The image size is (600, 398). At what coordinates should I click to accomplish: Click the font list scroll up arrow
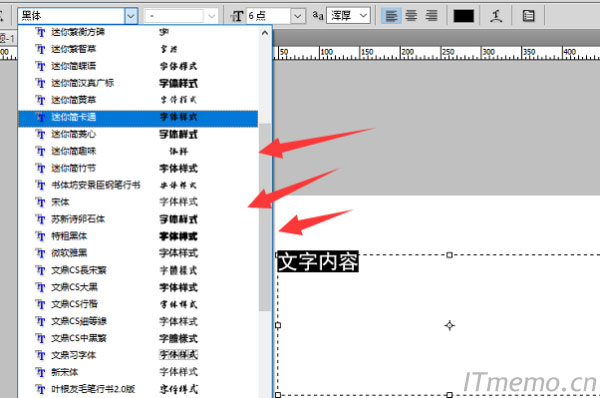tap(265, 33)
